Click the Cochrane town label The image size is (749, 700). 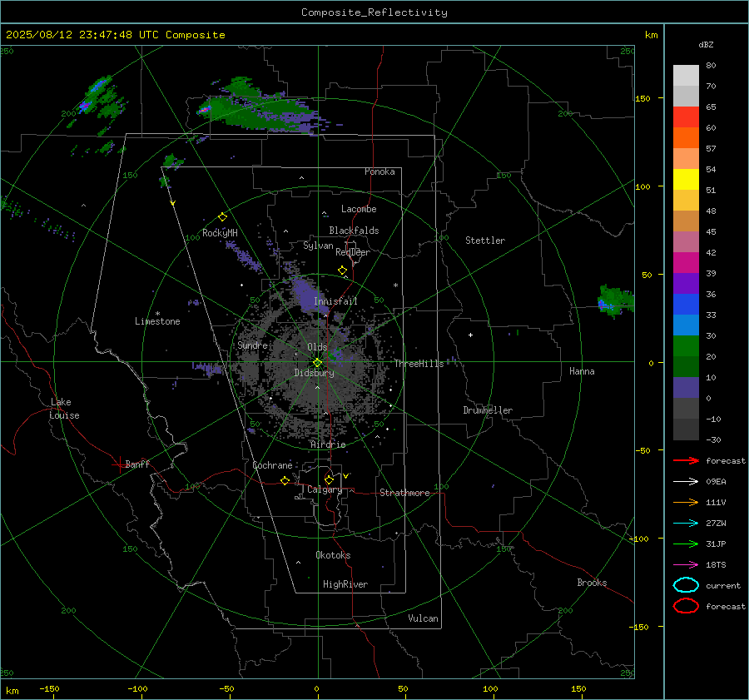pos(272,465)
